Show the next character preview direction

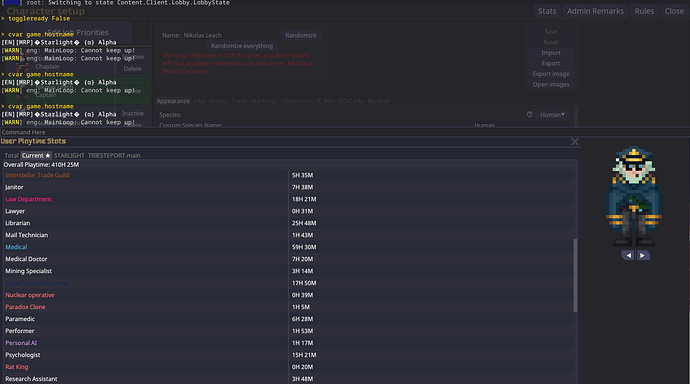pos(642,255)
